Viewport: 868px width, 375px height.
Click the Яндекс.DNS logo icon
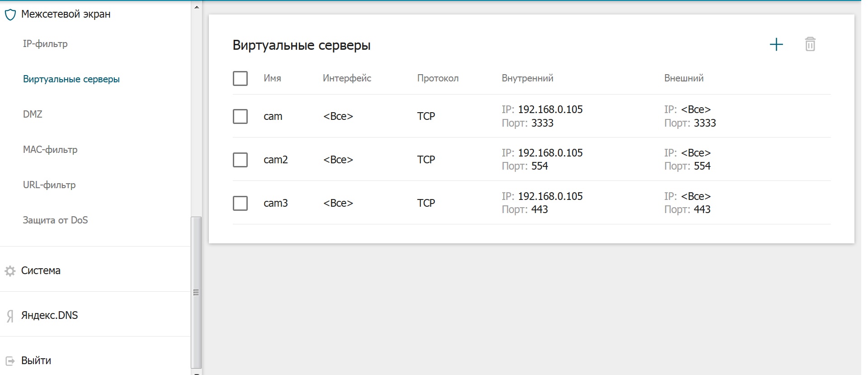pos(10,316)
